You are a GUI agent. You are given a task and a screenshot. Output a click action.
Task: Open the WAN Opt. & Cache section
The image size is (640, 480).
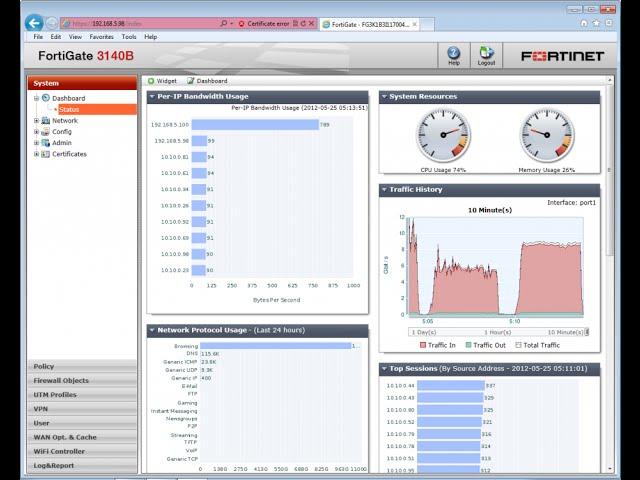pyautogui.click(x=82, y=437)
